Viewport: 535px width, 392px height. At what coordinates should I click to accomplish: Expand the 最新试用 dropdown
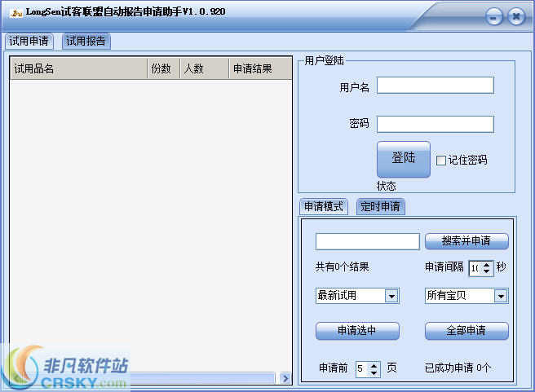pos(391,296)
